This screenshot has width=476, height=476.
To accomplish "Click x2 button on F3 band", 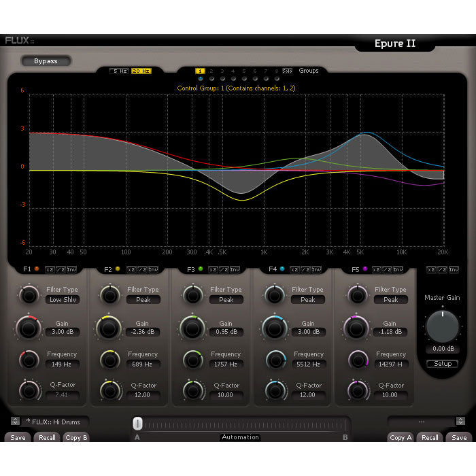I will (213, 269).
